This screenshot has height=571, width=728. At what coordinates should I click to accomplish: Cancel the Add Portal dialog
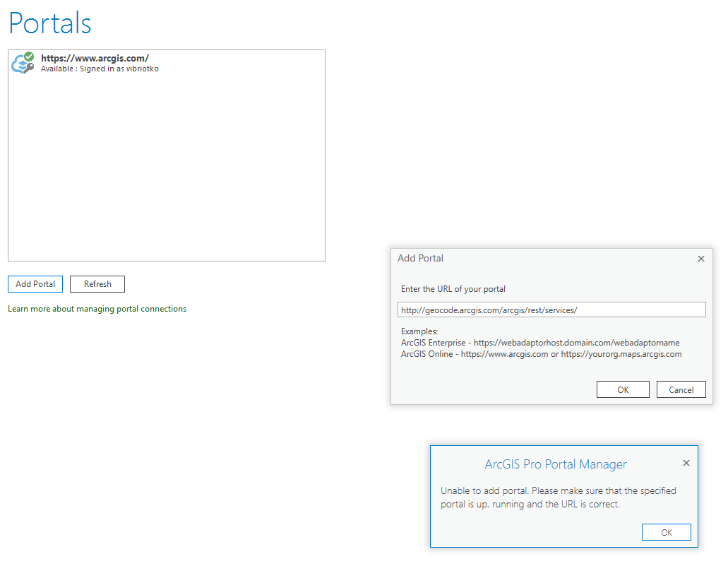point(681,390)
